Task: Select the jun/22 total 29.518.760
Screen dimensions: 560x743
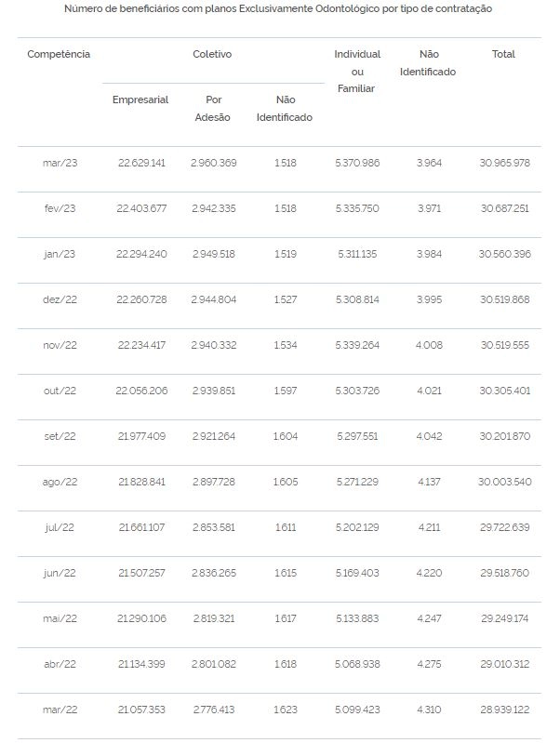Action: 504,573
